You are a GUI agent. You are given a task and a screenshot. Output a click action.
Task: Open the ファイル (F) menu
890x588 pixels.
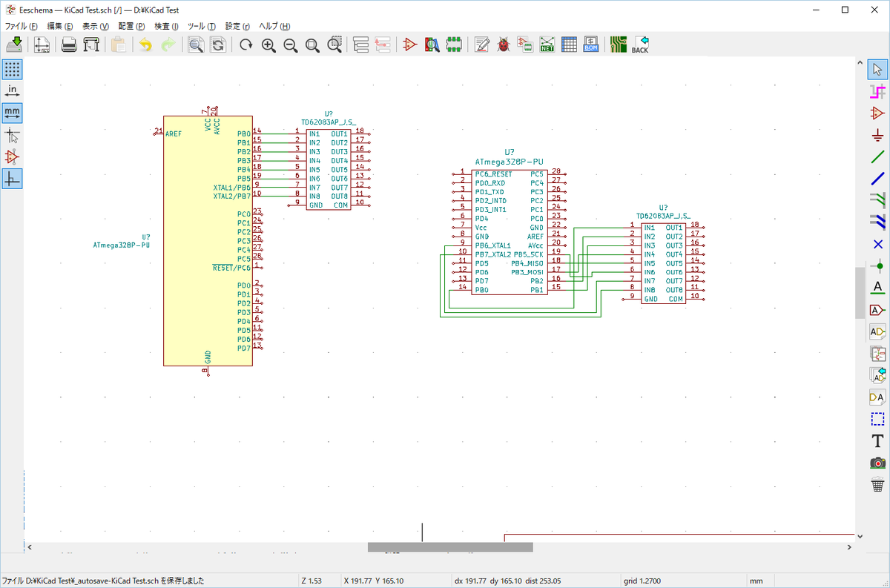click(21, 26)
